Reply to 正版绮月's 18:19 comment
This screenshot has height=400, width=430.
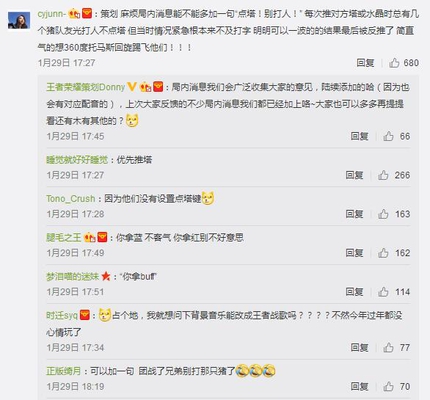tap(359, 387)
